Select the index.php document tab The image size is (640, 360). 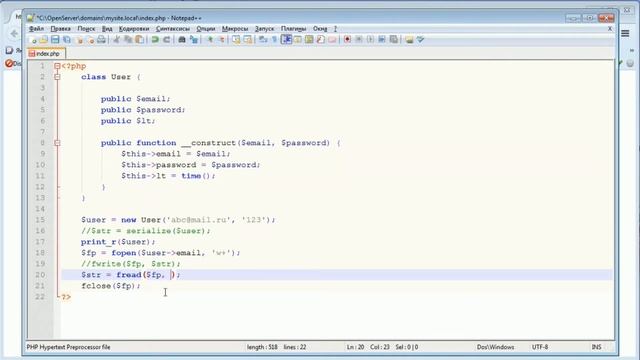pos(46,53)
